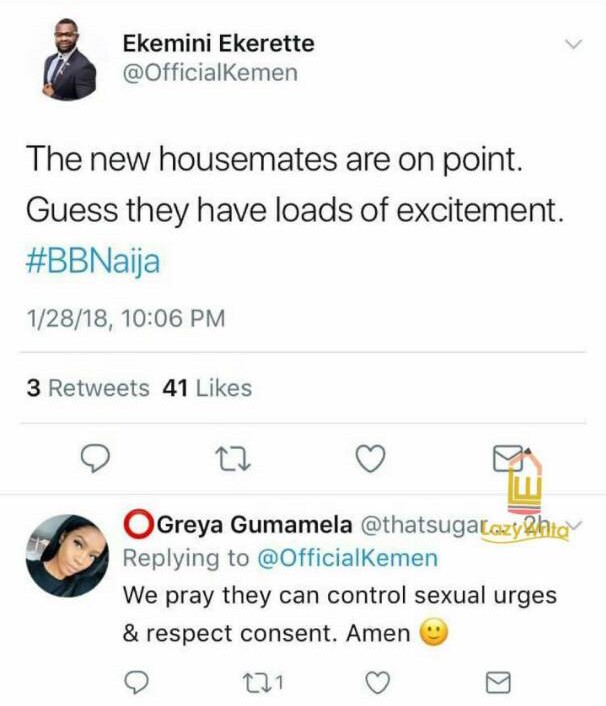Like Greya Gumamela's reply
606x706 pixels.
point(377,682)
